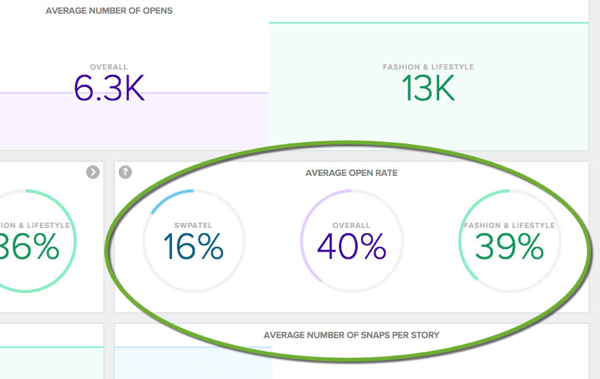Screen dimensions: 600x379
Task: Click the 6.3K overall opens value
Action: click(109, 88)
